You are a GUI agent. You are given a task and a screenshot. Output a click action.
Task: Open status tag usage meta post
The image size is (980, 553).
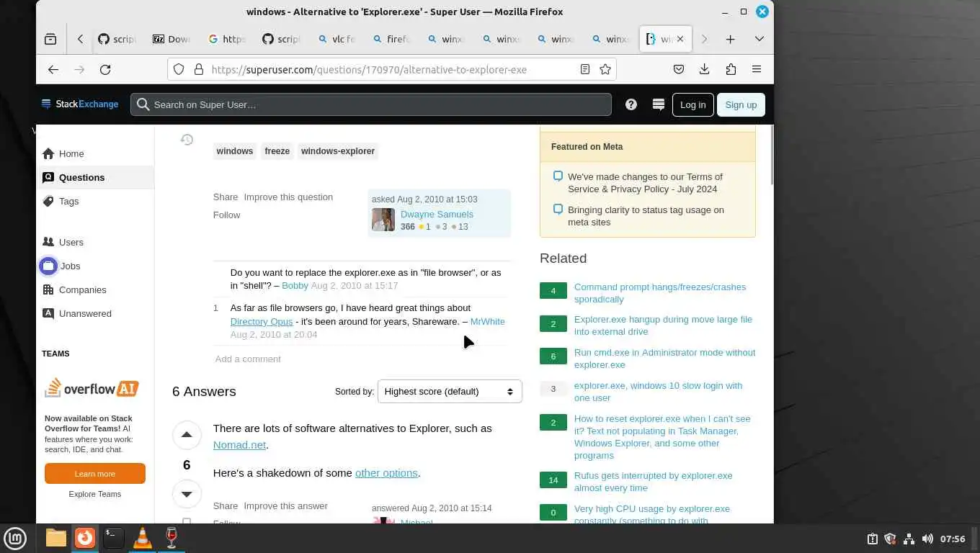coord(646,215)
